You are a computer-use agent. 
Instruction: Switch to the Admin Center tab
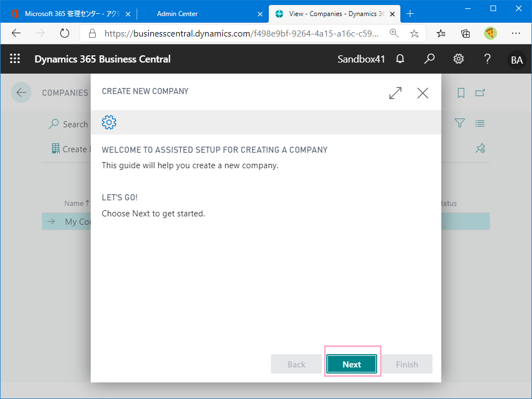(x=177, y=14)
